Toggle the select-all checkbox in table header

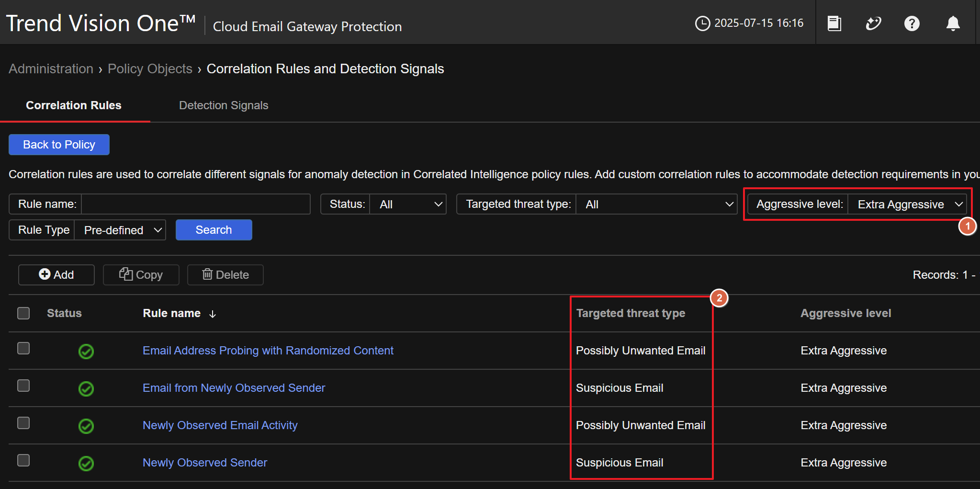pyautogui.click(x=23, y=313)
